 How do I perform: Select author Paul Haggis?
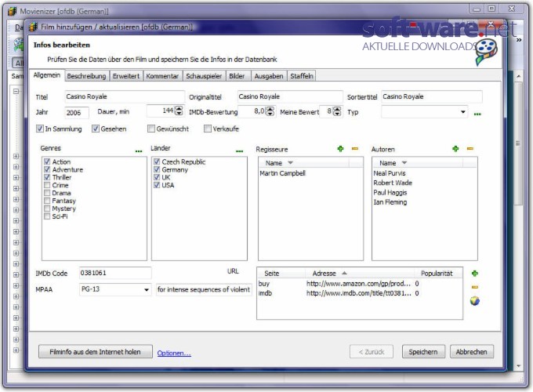[x=390, y=192]
